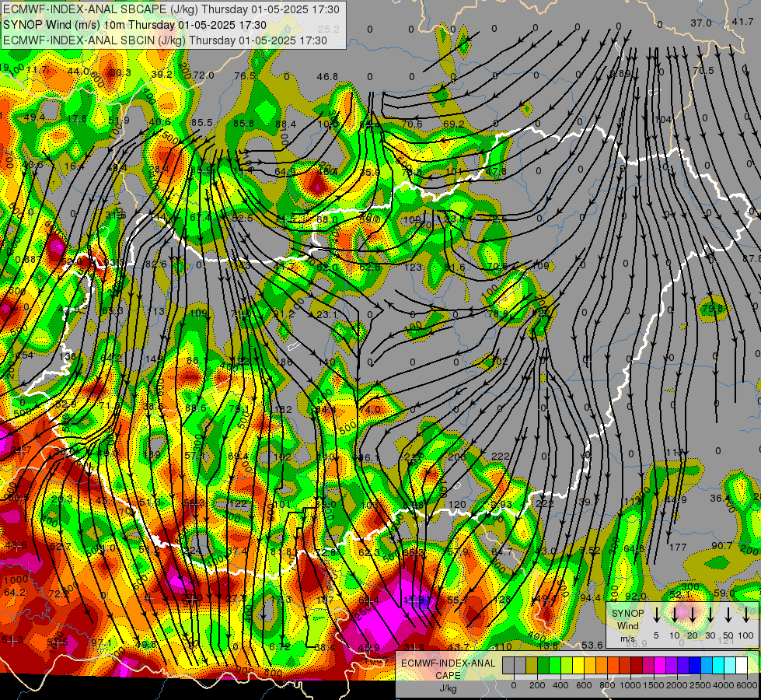Click the wind legend arrow for 100 m/s

(746, 615)
